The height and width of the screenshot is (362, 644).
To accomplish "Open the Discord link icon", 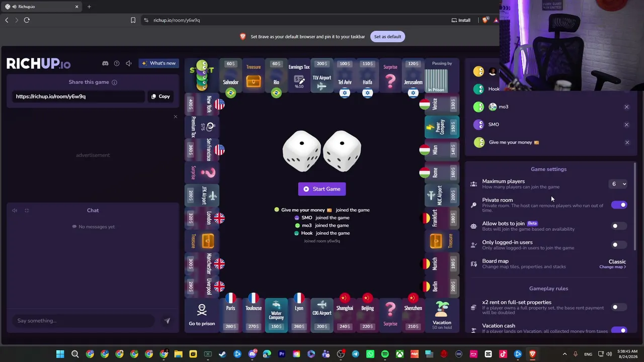I will [105, 63].
